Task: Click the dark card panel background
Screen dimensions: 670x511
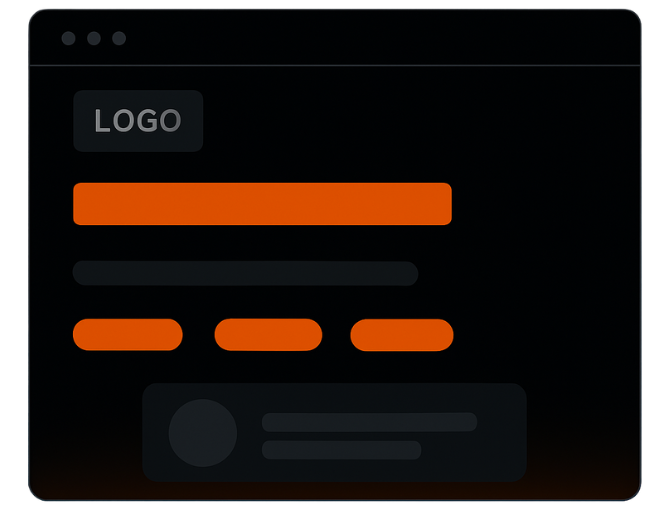Action: point(500,432)
